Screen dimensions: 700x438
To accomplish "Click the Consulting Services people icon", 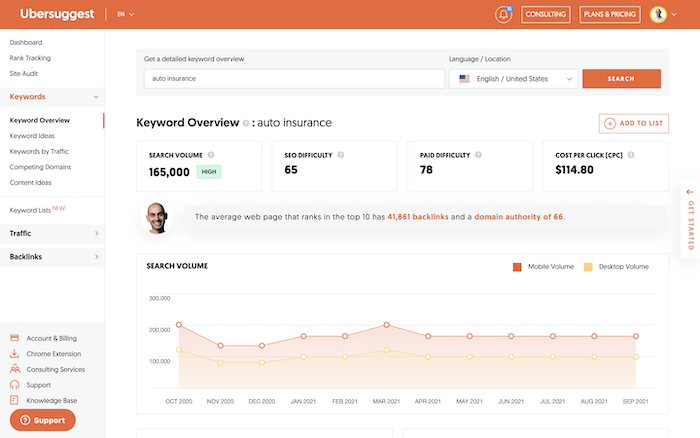I will [x=15, y=369].
